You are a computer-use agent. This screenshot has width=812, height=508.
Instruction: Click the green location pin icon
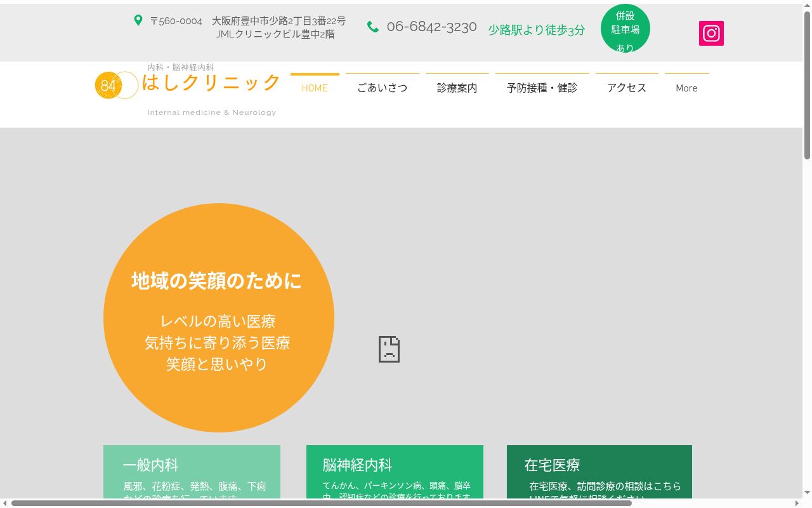click(138, 20)
